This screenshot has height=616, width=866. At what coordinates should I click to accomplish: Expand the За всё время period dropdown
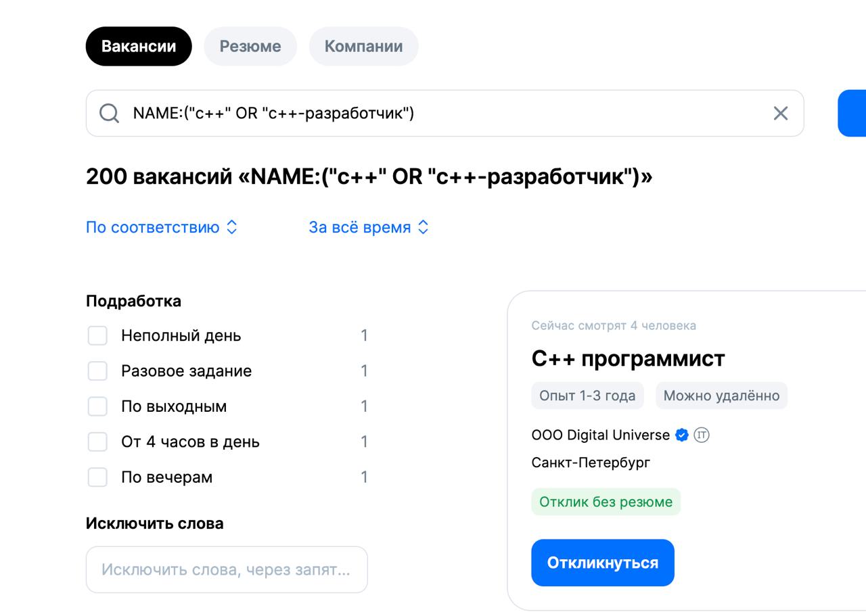[x=369, y=227]
